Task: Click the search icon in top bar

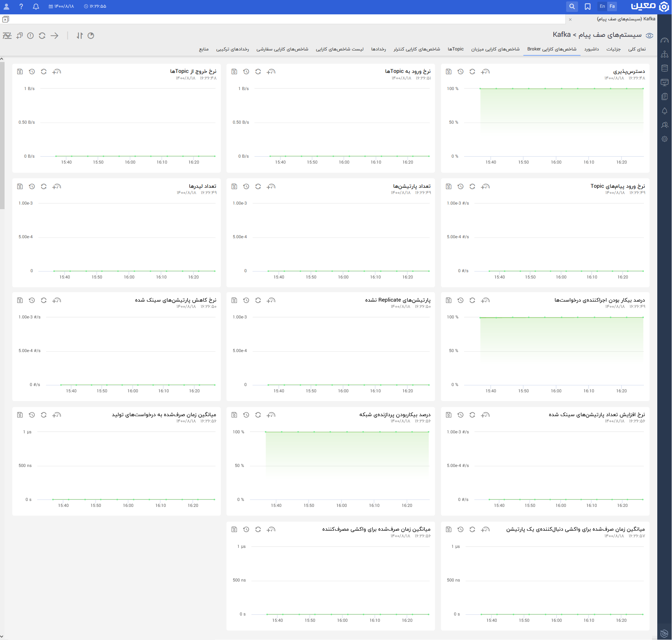Action: (x=572, y=6)
